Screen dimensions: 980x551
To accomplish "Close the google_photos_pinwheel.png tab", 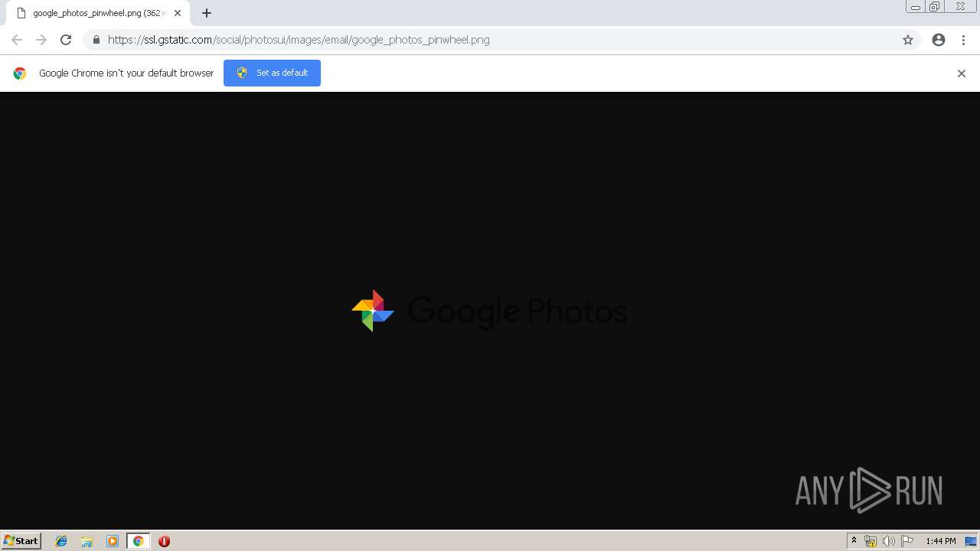I will click(x=178, y=13).
